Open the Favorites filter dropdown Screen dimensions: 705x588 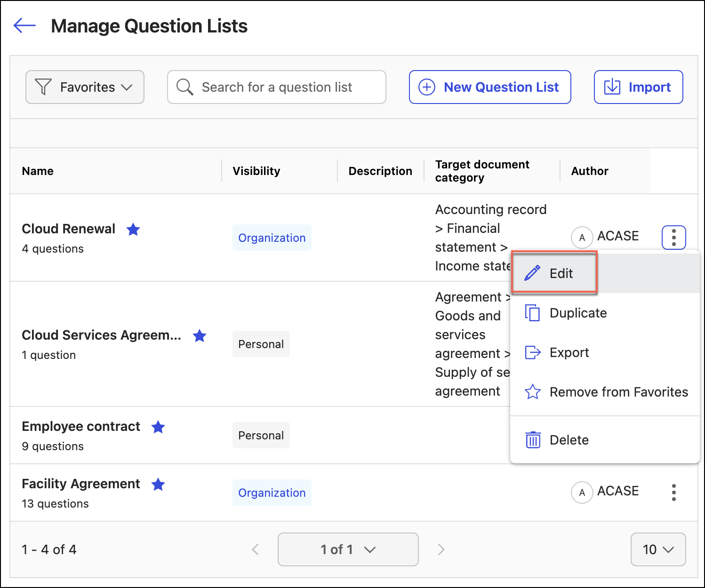[x=85, y=87]
